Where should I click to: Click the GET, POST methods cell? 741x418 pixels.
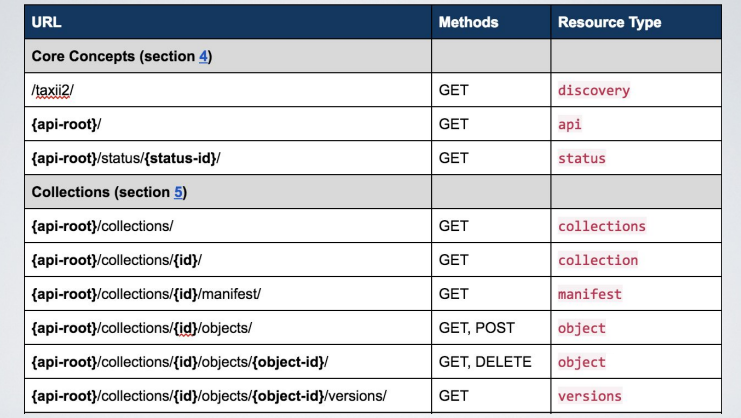[x=491, y=328]
